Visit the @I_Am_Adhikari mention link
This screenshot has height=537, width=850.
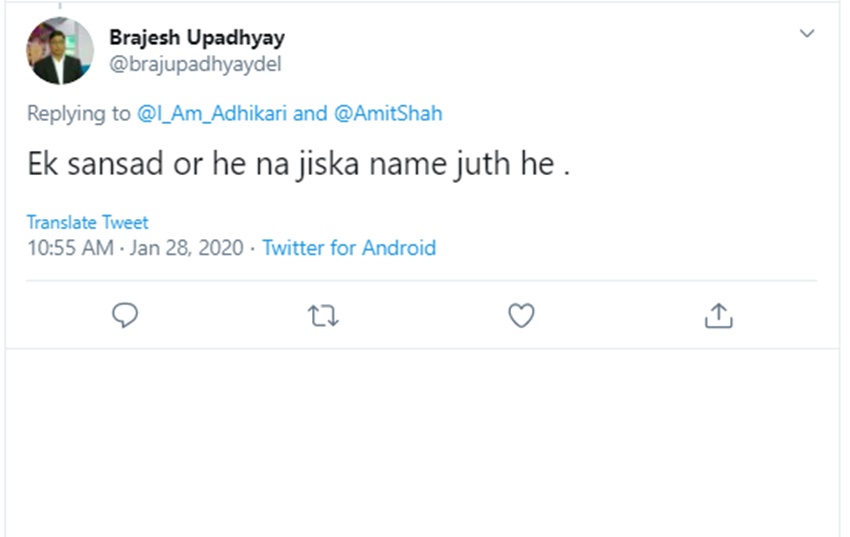pos(212,113)
